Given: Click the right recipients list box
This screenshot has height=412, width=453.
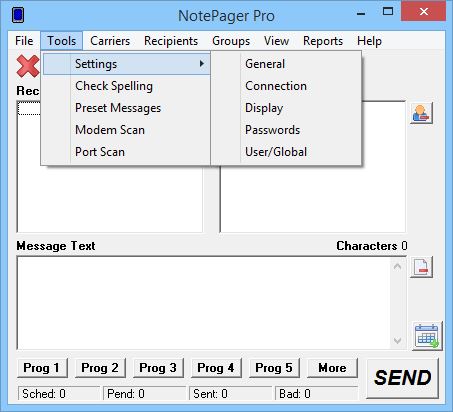Looking at the screenshot, I should click(x=313, y=199).
